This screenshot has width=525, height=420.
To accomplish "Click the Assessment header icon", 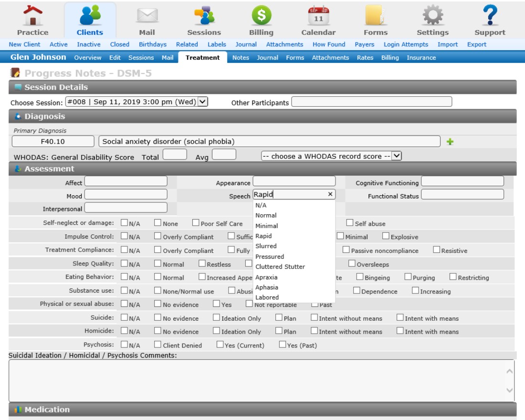I will (x=18, y=169).
